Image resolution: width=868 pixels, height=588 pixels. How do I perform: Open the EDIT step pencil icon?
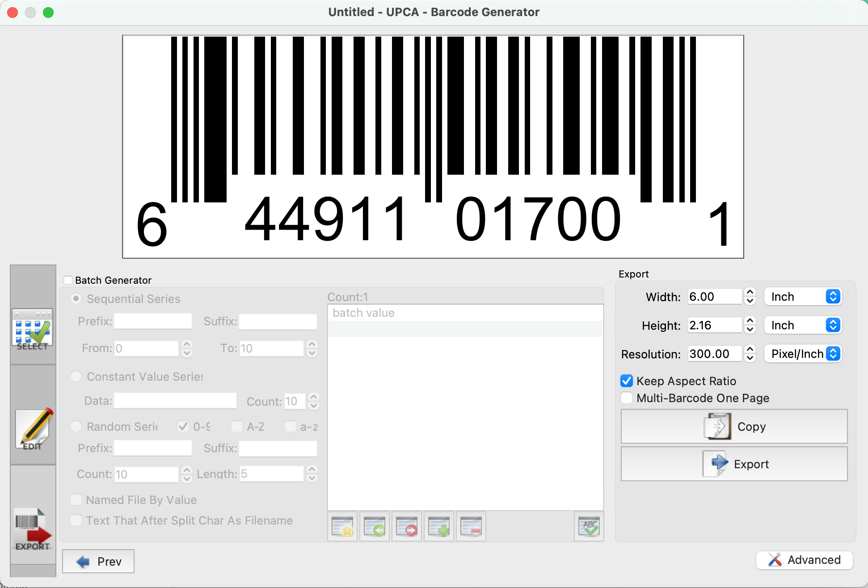coord(34,429)
